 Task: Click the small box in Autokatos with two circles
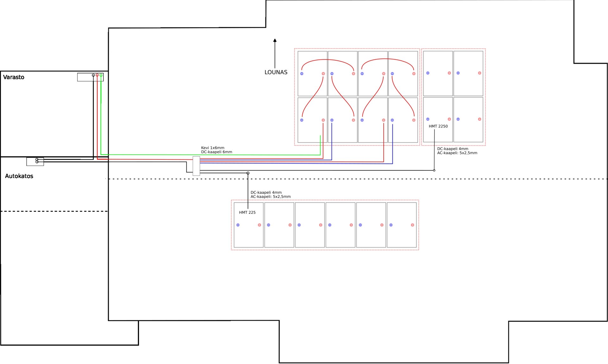pos(35,161)
